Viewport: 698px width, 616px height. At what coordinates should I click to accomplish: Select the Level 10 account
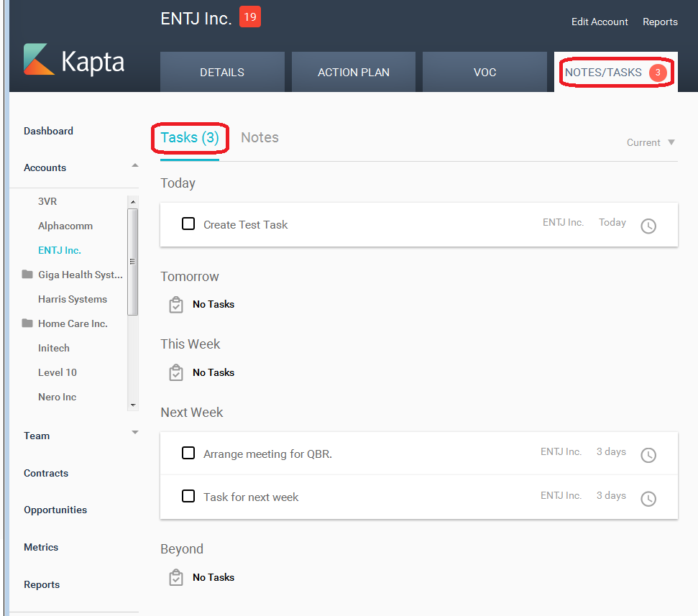(x=58, y=372)
